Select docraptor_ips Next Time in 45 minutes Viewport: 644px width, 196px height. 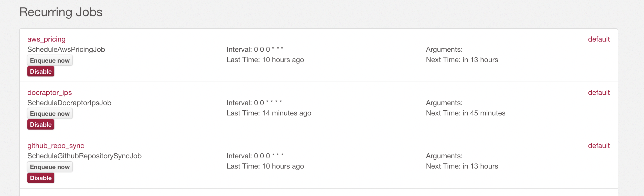click(x=465, y=113)
